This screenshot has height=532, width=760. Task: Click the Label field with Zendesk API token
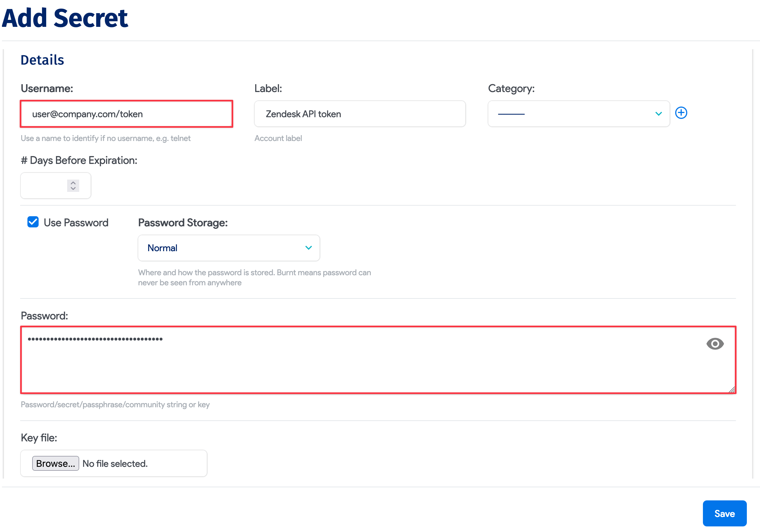360,114
